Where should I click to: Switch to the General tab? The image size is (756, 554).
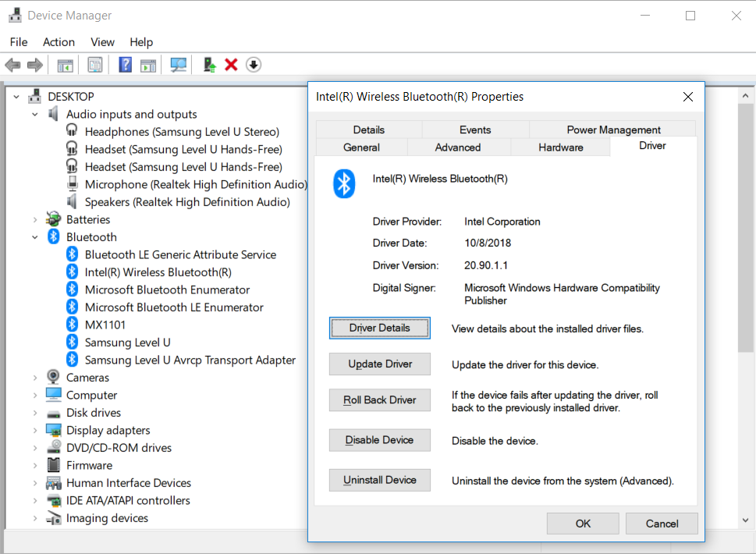point(361,147)
